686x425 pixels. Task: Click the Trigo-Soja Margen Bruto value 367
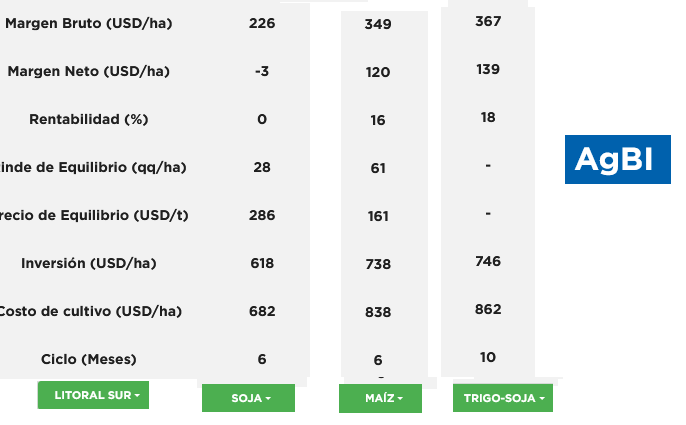(x=488, y=21)
